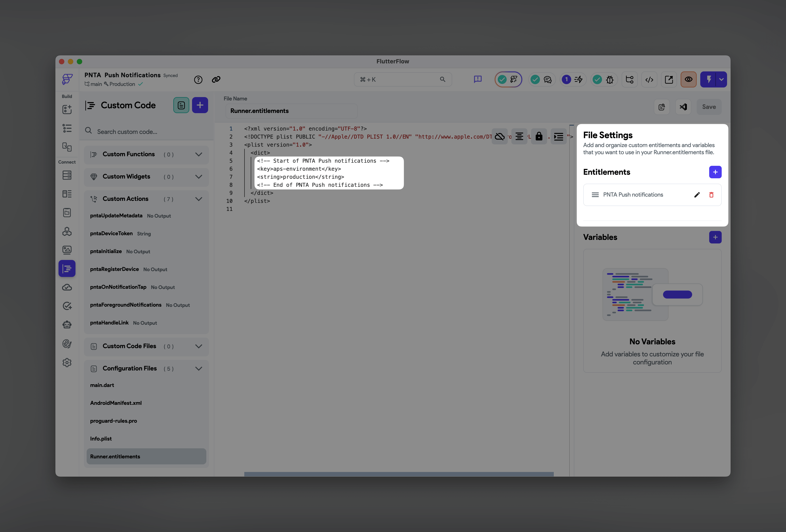Viewport: 786px width, 532px height.
Task: Open the feedback message icon
Action: [478, 79]
